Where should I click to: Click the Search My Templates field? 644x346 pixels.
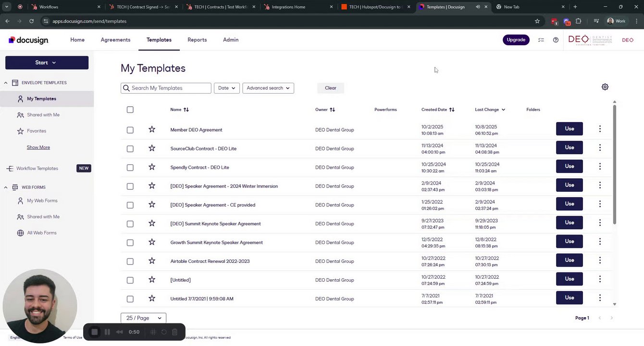[x=166, y=88]
